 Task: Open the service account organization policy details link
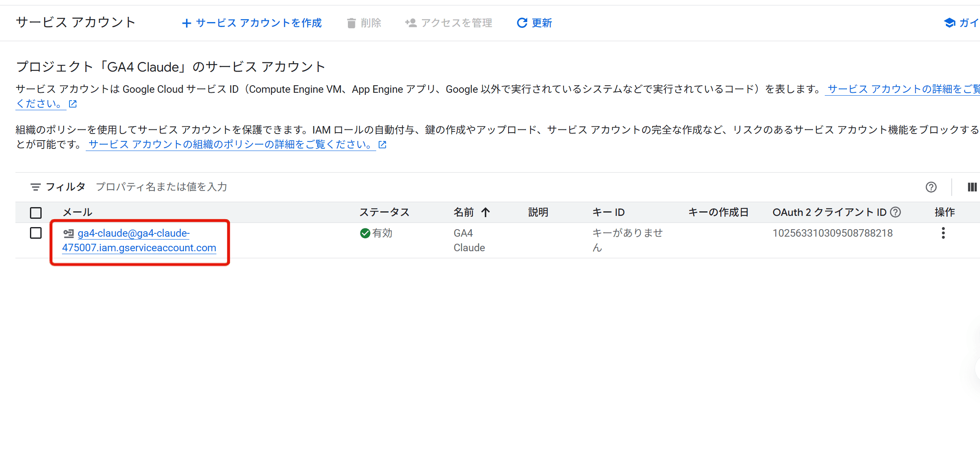pos(231,144)
